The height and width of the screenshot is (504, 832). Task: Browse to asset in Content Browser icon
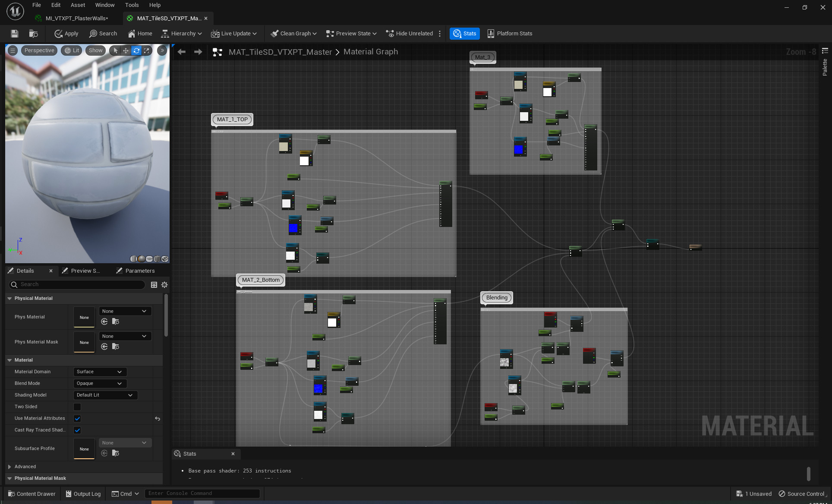pyautogui.click(x=33, y=34)
